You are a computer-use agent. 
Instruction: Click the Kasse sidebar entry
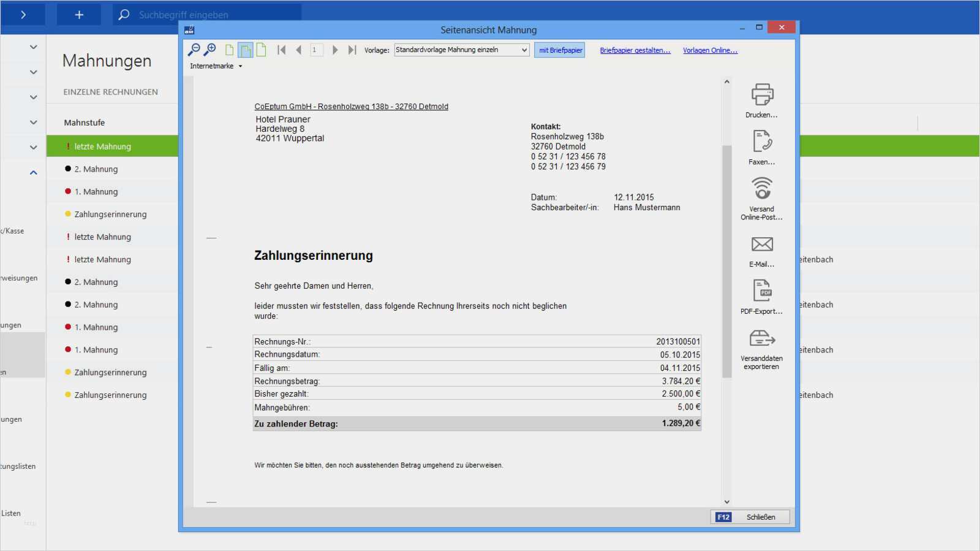click(x=12, y=231)
